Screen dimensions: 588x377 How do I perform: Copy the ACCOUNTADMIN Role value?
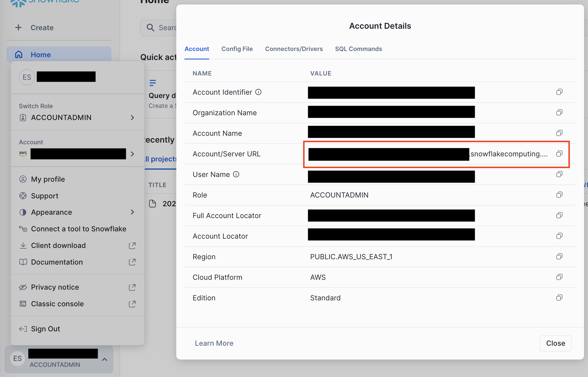559,195
